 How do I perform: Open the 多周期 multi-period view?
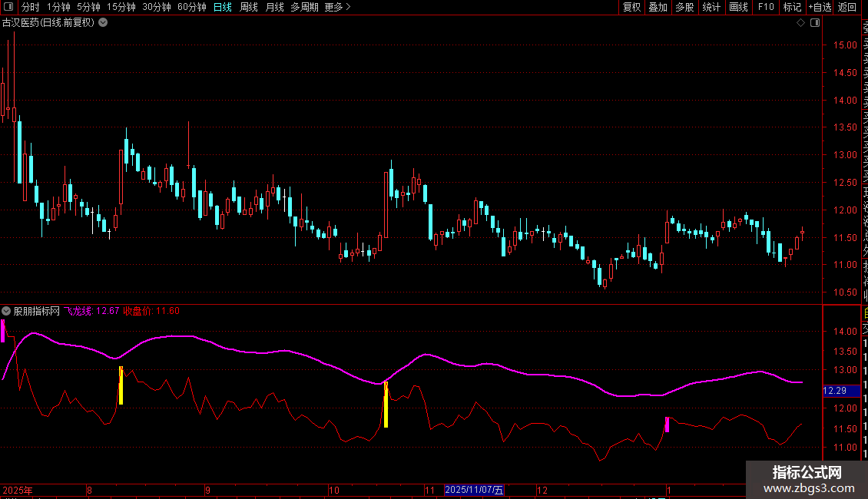(304, 7)
